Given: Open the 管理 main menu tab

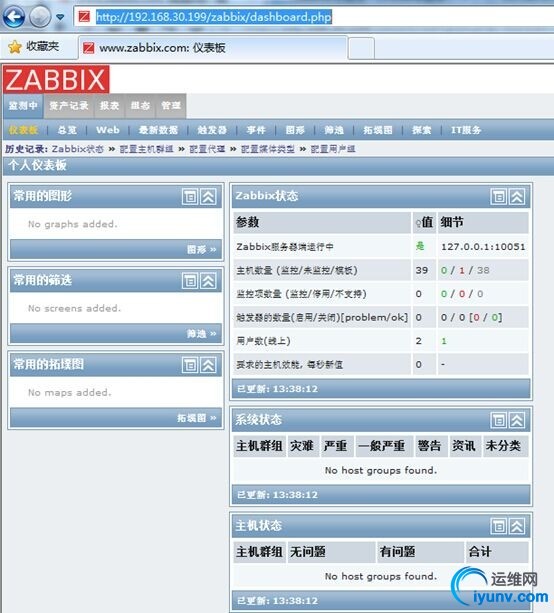Looking at the screenshot, I should [x=171, y=106].
